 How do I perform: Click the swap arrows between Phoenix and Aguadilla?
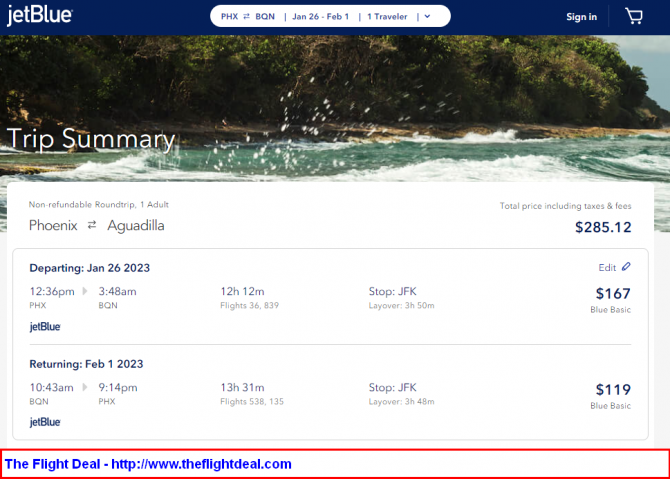92,225
